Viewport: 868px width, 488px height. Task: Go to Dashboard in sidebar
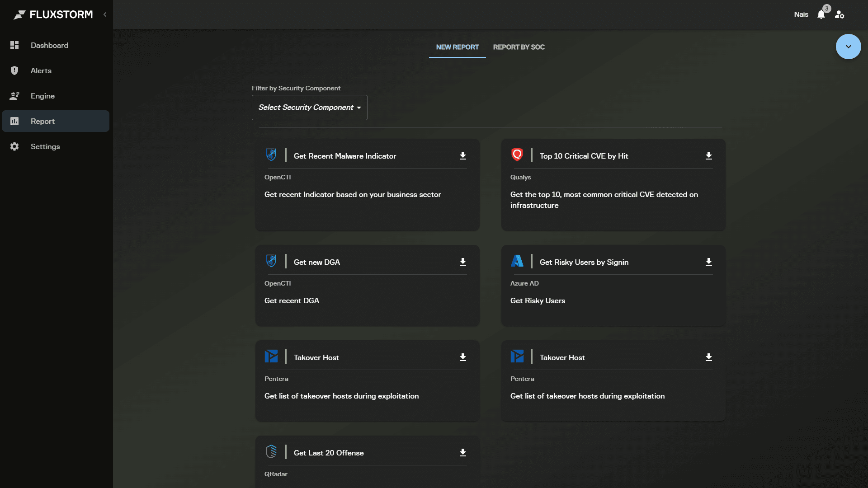point(49,45)
